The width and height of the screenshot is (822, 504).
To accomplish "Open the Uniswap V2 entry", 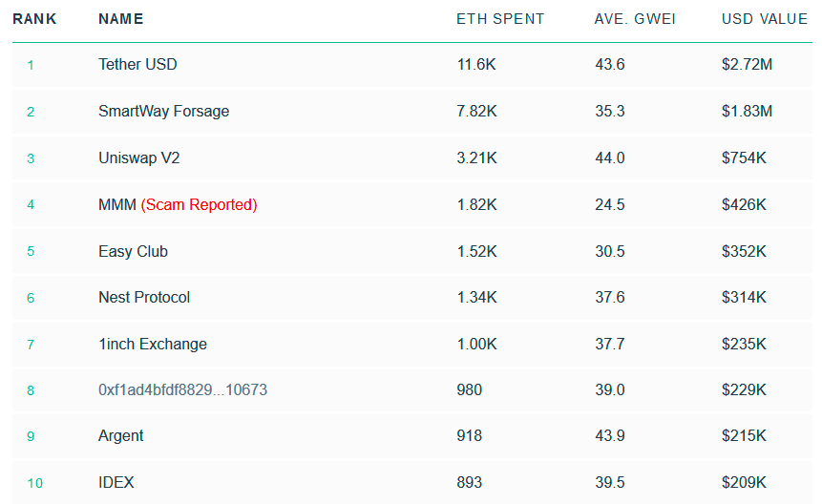I will 139,157.
